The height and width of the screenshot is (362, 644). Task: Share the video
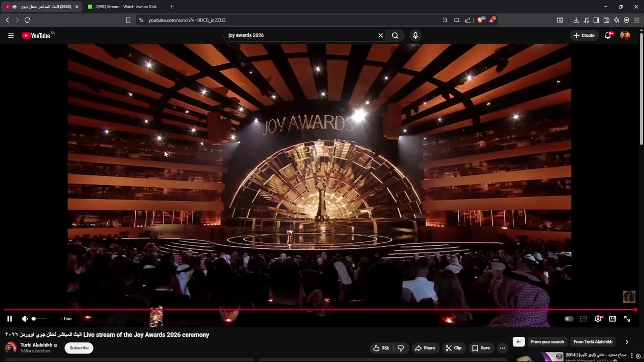point(425,348)
